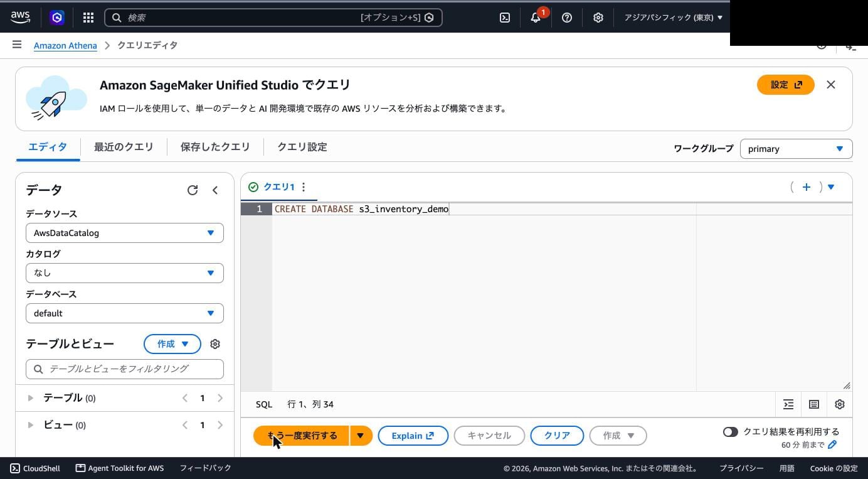Open the データソース AwsDataCatalog dropdown
Image resolution: width=868 pixels, height=479 pixels.
click(x=125, y=233)
